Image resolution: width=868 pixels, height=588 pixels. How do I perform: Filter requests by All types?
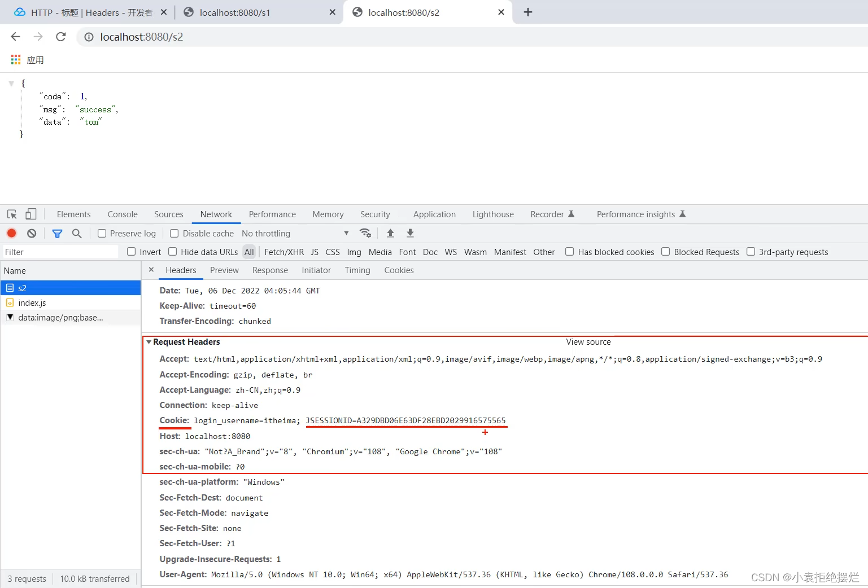click(249, 252)
